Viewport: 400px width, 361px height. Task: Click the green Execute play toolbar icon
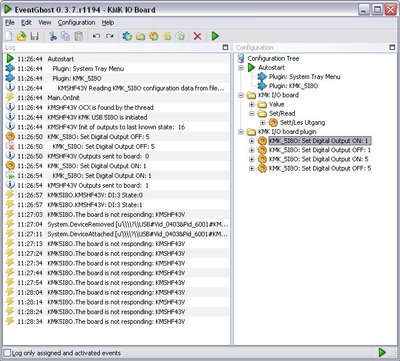click(x=215, y=36)
